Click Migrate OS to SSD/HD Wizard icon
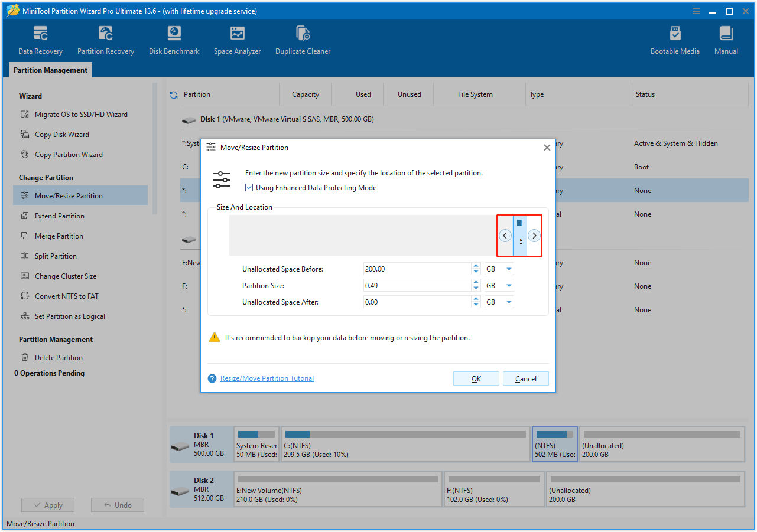 tap(25, 115)
